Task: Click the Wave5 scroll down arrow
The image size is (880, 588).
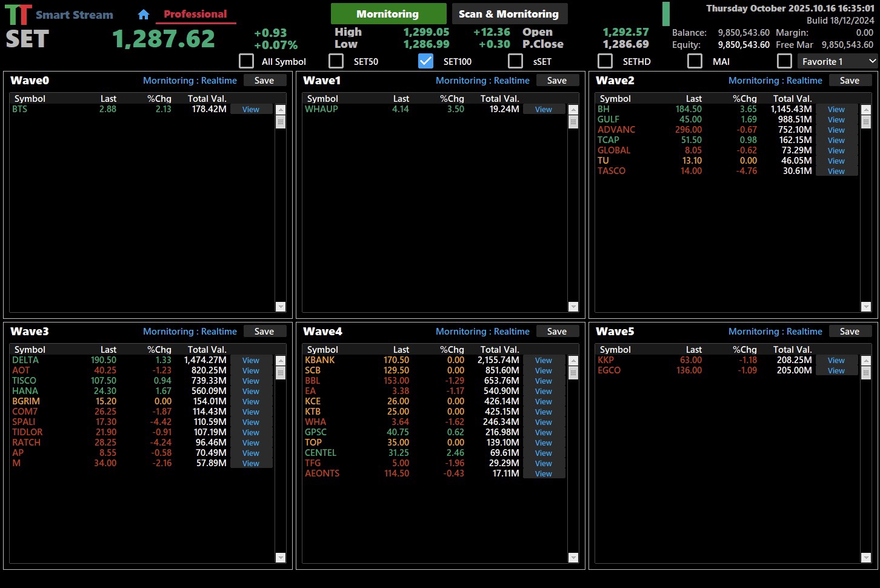Action: pyautogui.click(x=866, y=558)
